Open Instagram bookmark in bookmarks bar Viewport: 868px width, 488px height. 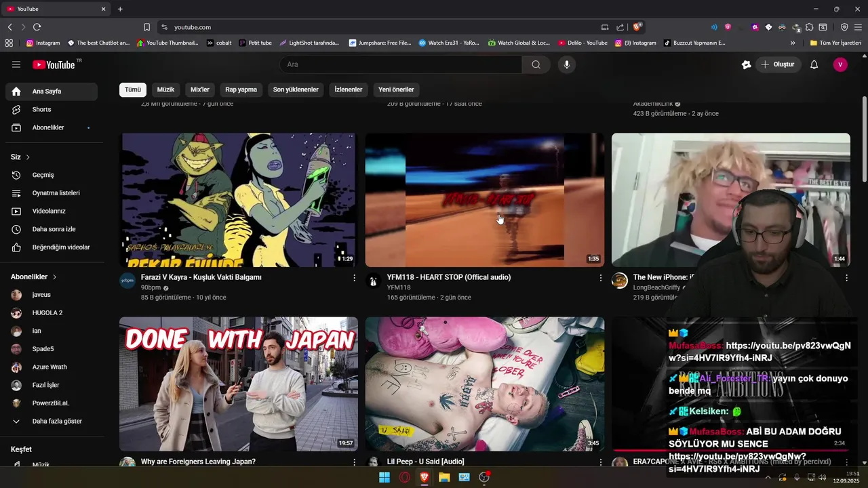[43, 43]
